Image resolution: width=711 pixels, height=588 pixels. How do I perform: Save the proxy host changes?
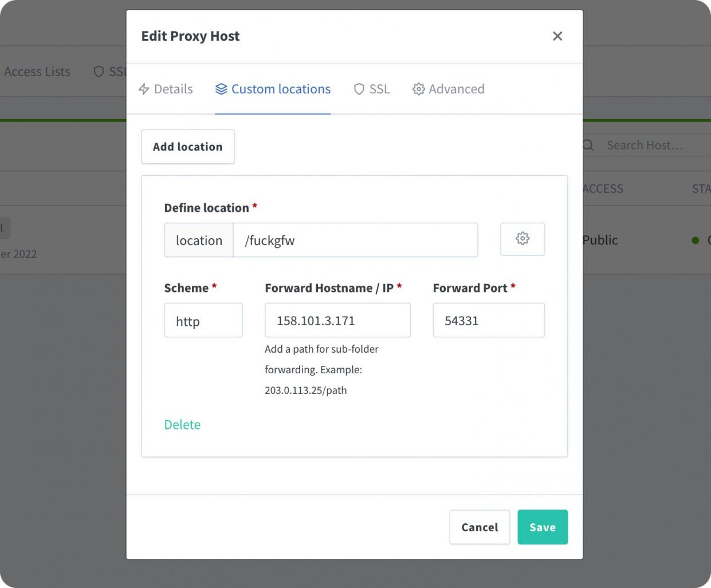coord(542,527)
